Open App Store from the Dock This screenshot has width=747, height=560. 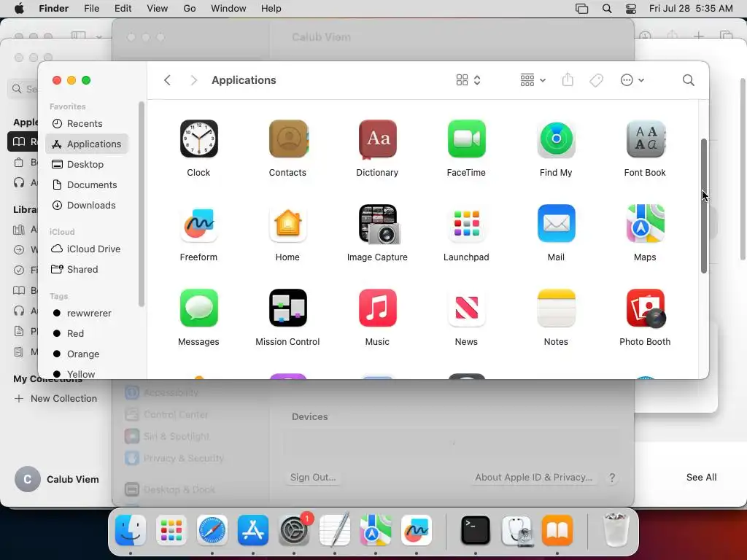[253, 530]
